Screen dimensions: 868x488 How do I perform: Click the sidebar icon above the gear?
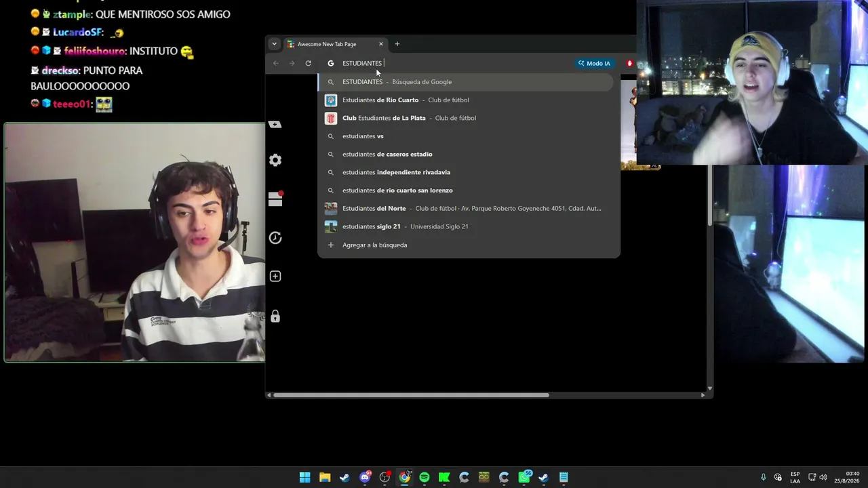(275, 124)
